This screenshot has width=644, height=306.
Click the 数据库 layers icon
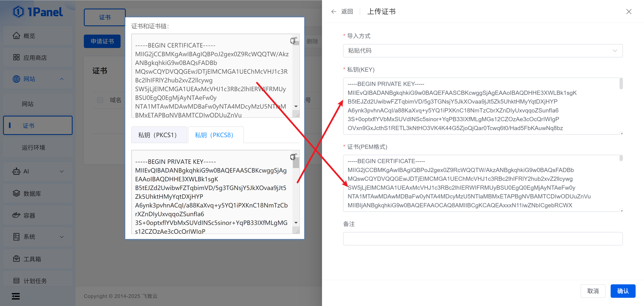click(16, 193)
